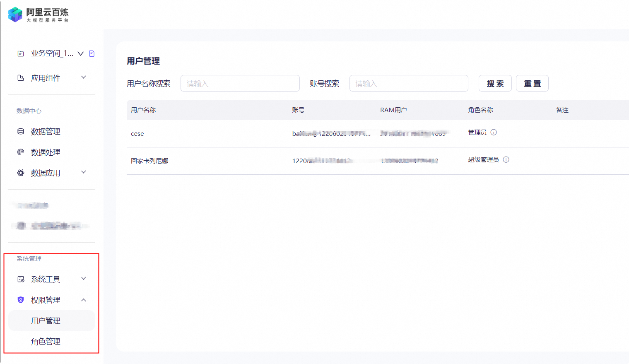Click the 数据管理 database icon
The image size is (629, 364).
(21, 131)
